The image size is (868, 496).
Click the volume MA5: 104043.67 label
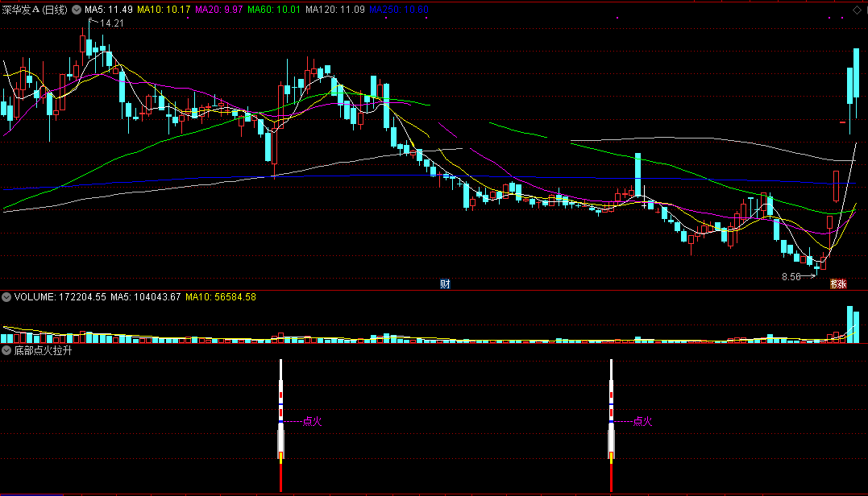(146, 297)
